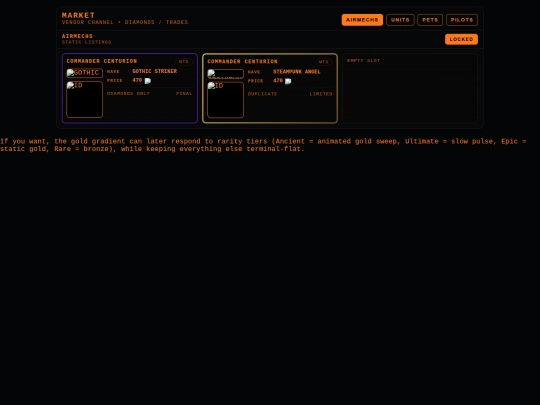540x405 pixels.
Task: Select the Airmechs tab
Action: (x=362, y=20)
